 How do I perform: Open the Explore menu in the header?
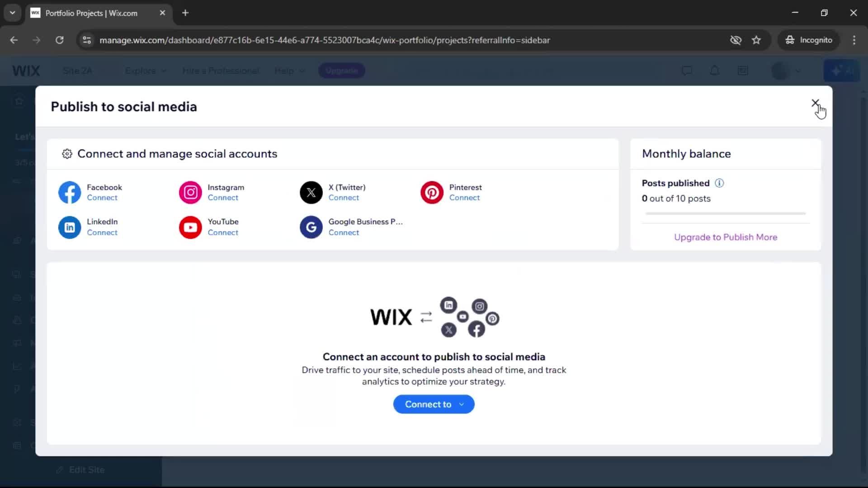pos(146,71)
